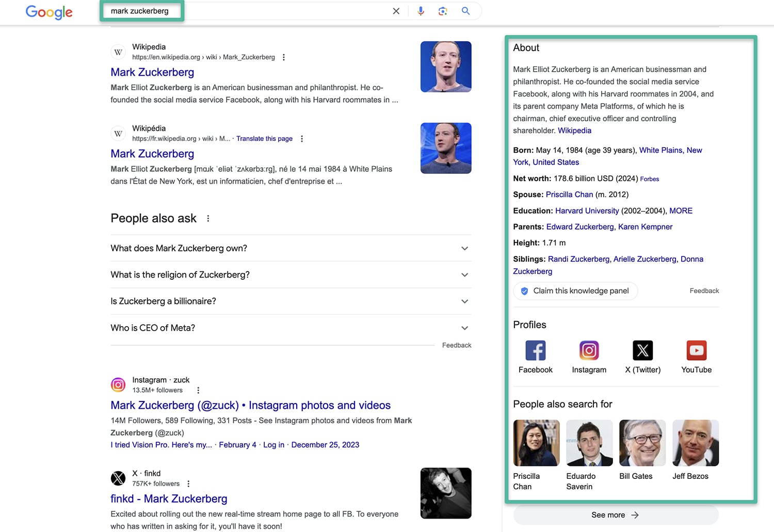Open "I tried Vision Pro" sublink

(x=161, y=445)
